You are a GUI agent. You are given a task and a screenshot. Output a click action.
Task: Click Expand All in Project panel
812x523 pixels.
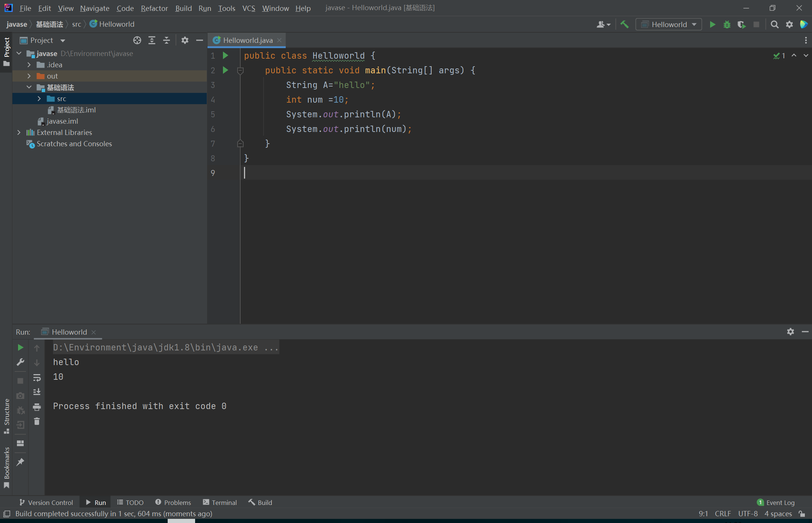(152, 40)
